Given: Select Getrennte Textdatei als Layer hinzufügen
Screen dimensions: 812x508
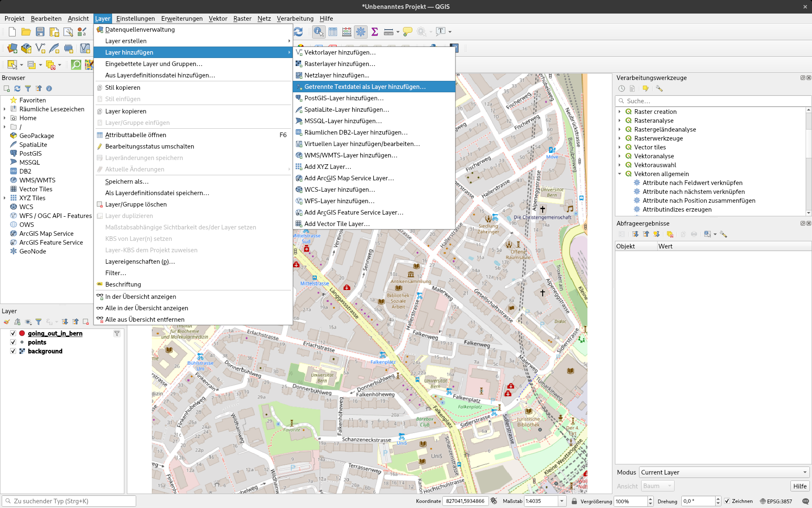Looking at the screenshot, I should (365, 87).
